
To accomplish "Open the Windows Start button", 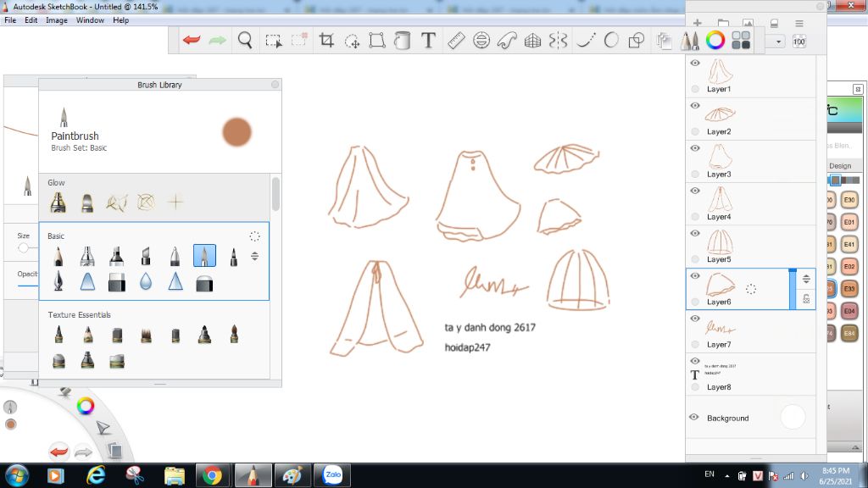I will coord(17,475).
